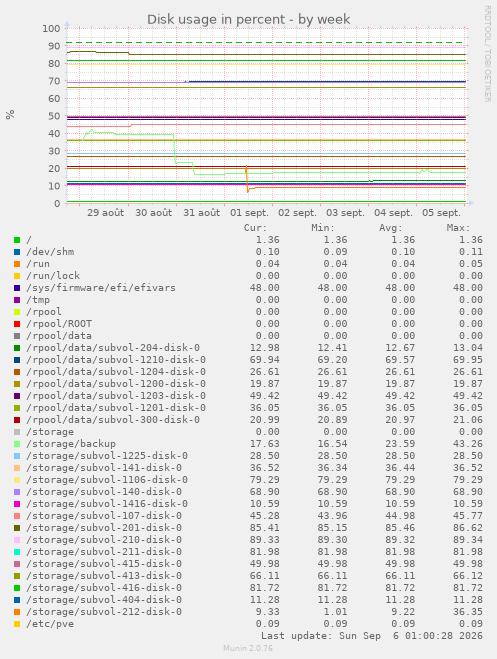The image size is (497, 659).
Task: Click the 50 label on the y-axis
Action: pos(55,116)
